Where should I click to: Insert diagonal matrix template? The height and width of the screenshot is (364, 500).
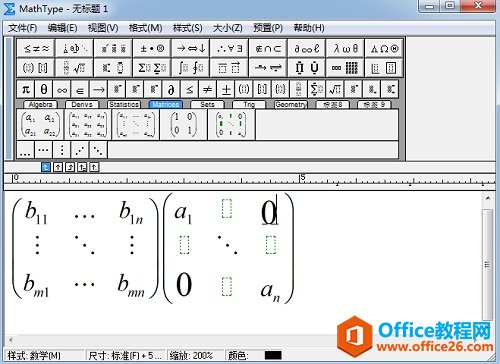[x=231, y=125]
